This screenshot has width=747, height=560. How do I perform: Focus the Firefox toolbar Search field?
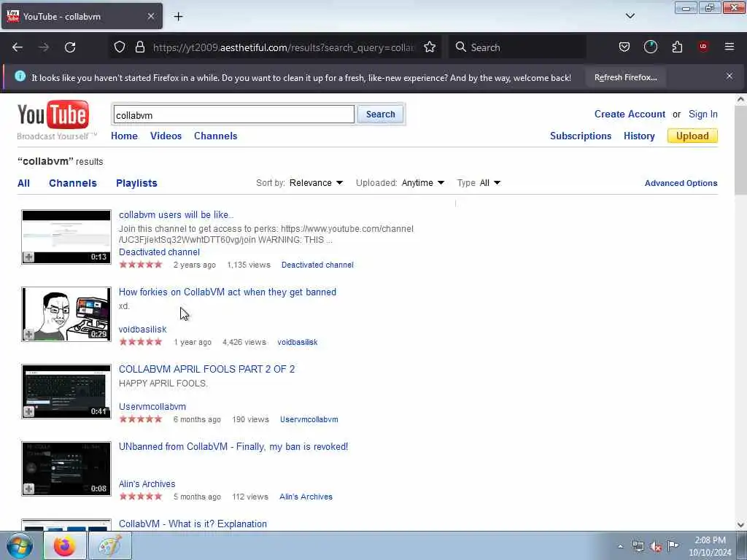click(517, 47)
